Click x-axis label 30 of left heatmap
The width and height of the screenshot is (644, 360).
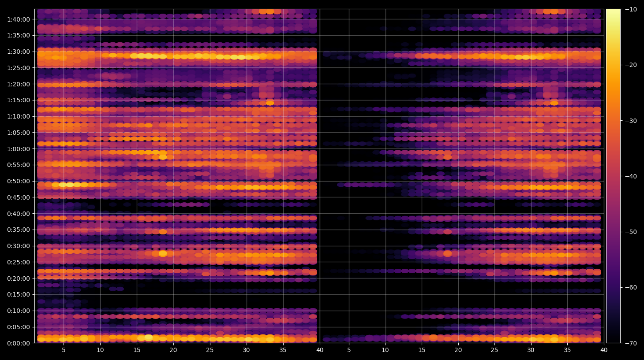[246, 350]
